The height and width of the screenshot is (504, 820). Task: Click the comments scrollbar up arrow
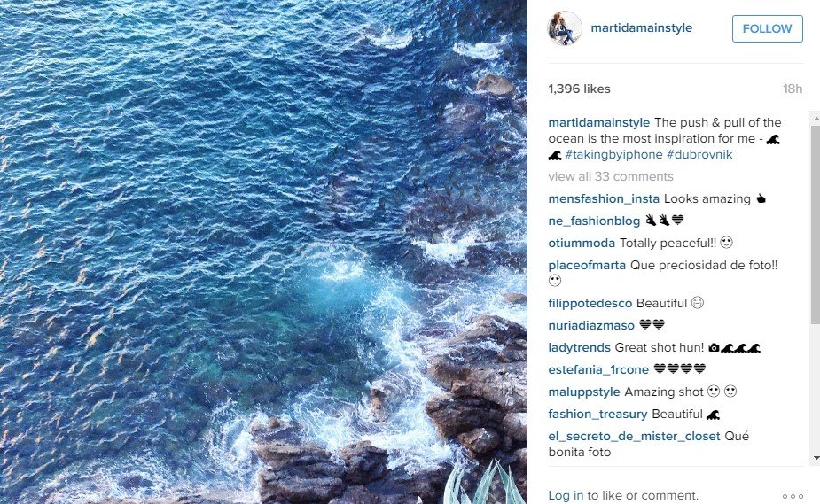tap(816, 119)
